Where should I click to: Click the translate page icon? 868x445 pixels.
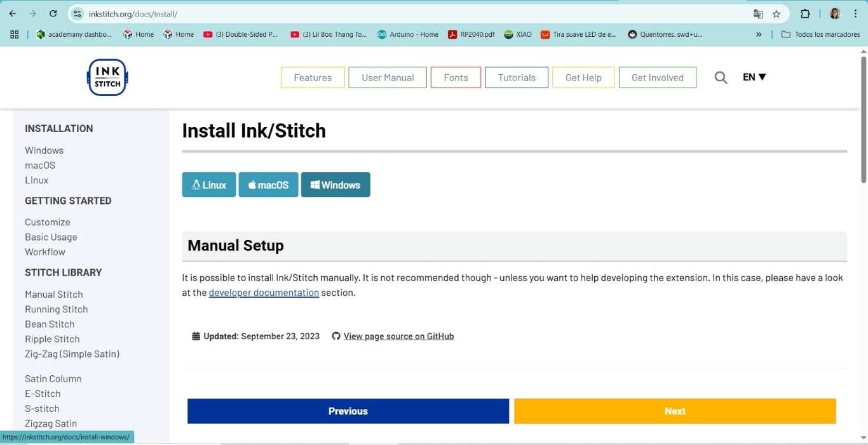(758, 13)
